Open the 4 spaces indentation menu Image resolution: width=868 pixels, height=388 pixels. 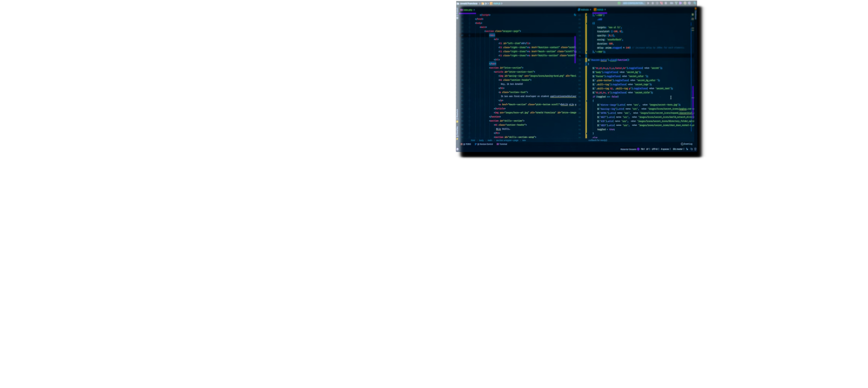click(665, 149)
